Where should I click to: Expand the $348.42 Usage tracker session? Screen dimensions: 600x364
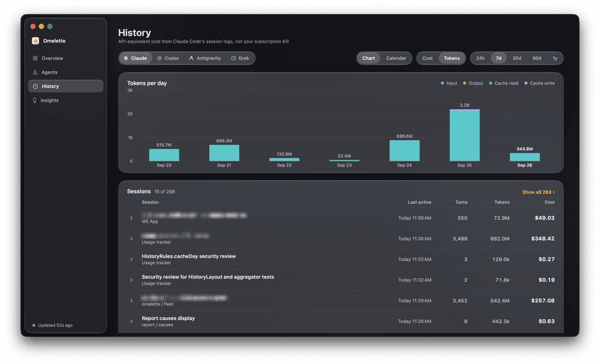click(x=132, y=239)
